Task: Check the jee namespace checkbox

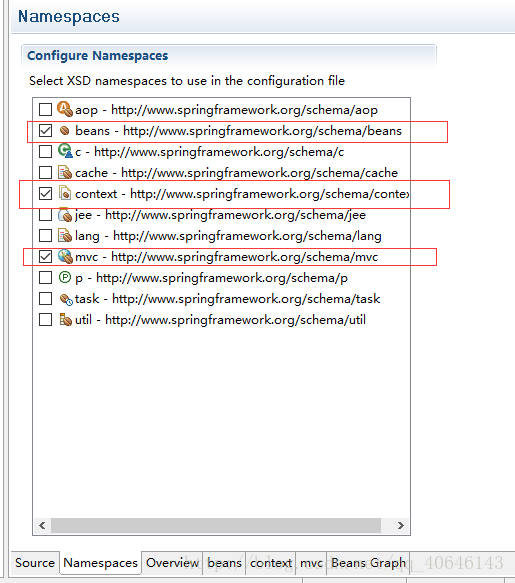Action: (x=45, y=215)
